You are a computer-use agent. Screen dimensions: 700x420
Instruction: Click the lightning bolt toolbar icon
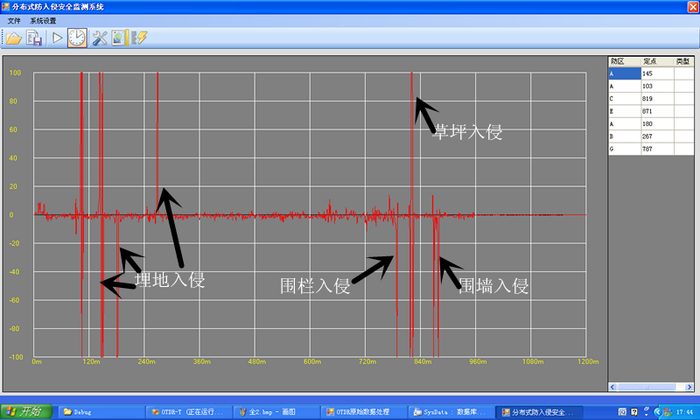pyautogui.click(x=139, y=38)
